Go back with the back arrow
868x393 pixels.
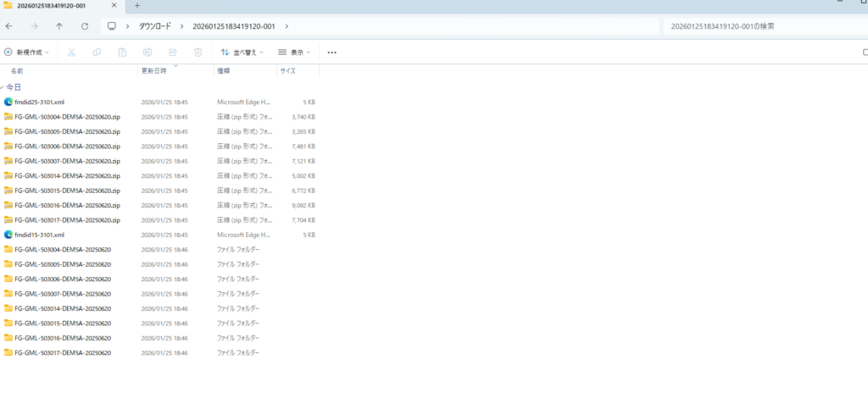click(x=8, y=26)
